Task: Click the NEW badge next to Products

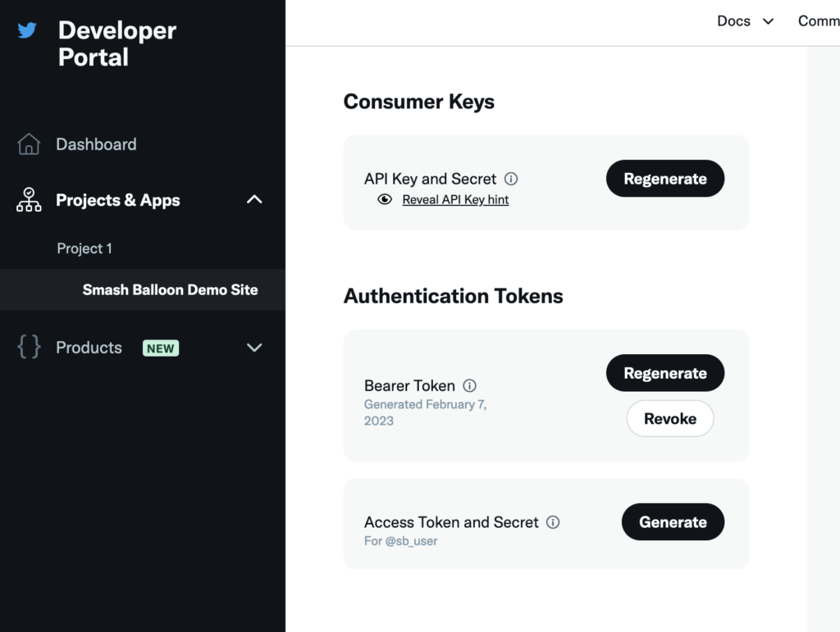Action: click(x=161, y=348)
